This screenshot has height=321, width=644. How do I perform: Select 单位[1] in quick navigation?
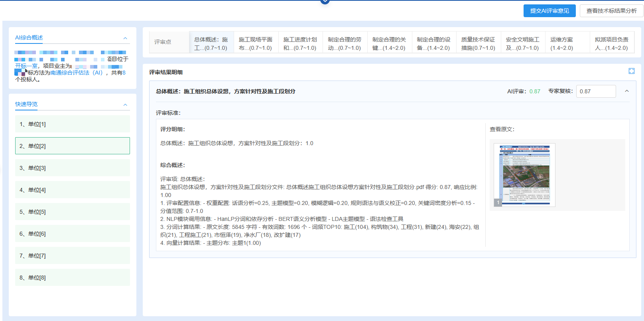[x=72, y=124]
